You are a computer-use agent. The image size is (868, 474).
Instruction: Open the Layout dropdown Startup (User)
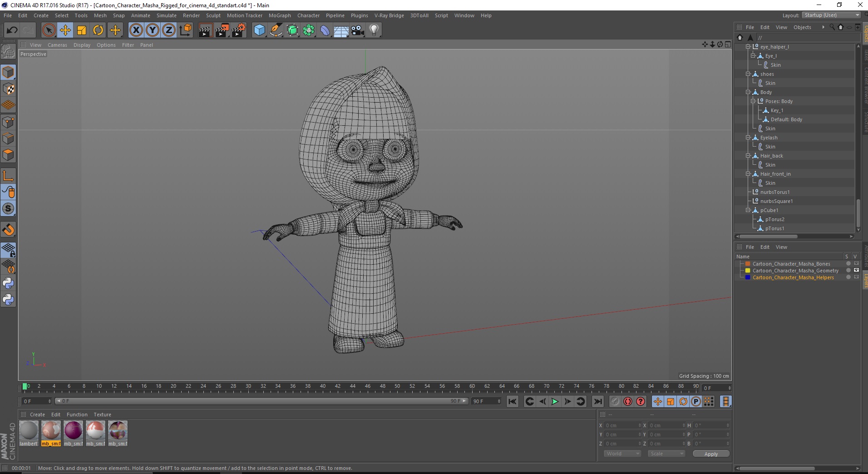click(x=831, y=15)
